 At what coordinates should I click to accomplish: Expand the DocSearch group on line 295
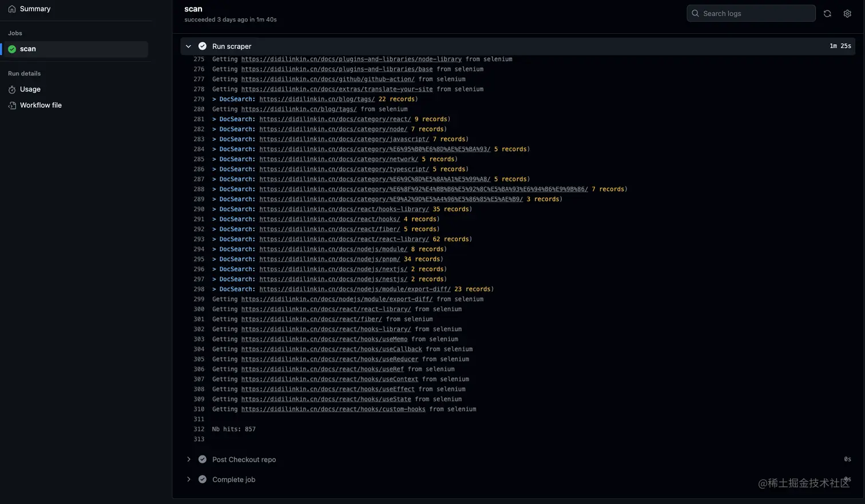[215, 259]
